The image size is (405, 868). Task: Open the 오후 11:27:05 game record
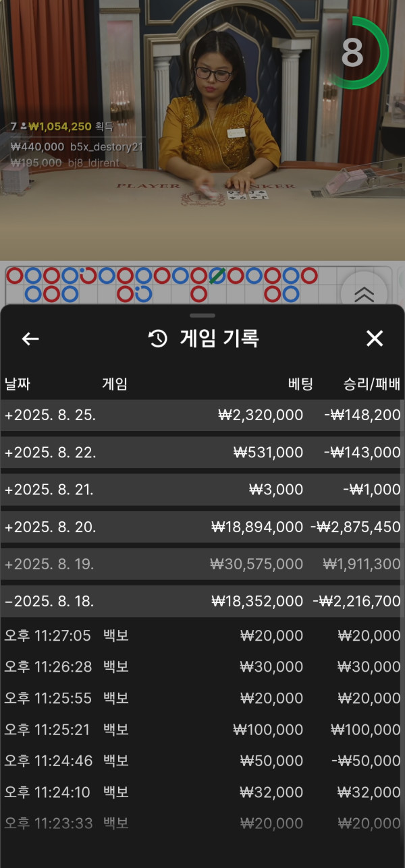(202, 635)
